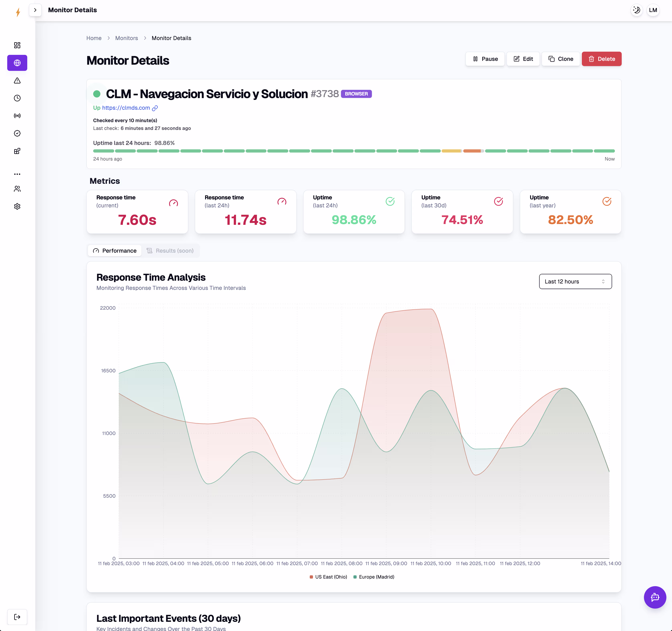
Task: Open the Last 12 hours dropdown
Action: [x=575, y=281]
